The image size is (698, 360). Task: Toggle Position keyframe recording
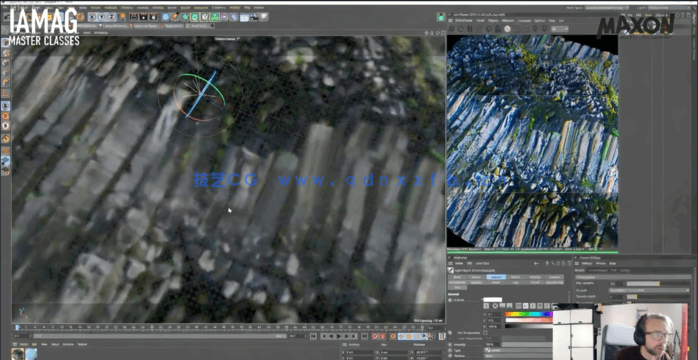pos(402,336)
